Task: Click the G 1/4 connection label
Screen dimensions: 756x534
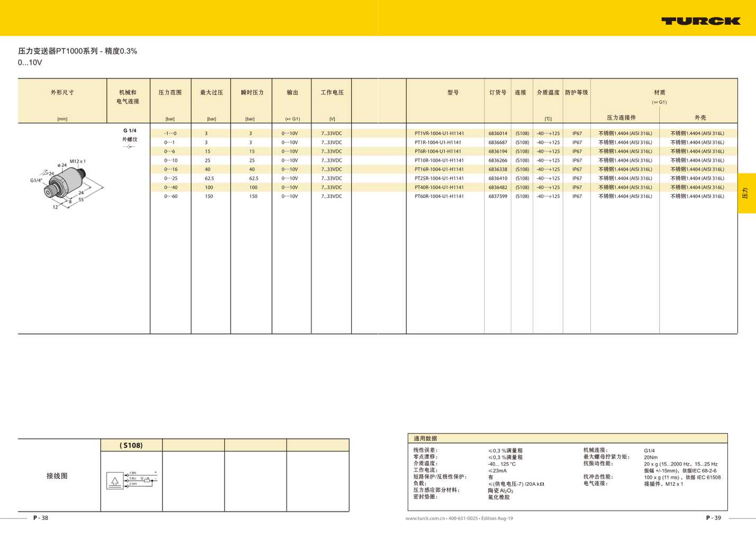Action: click(130, 131)
